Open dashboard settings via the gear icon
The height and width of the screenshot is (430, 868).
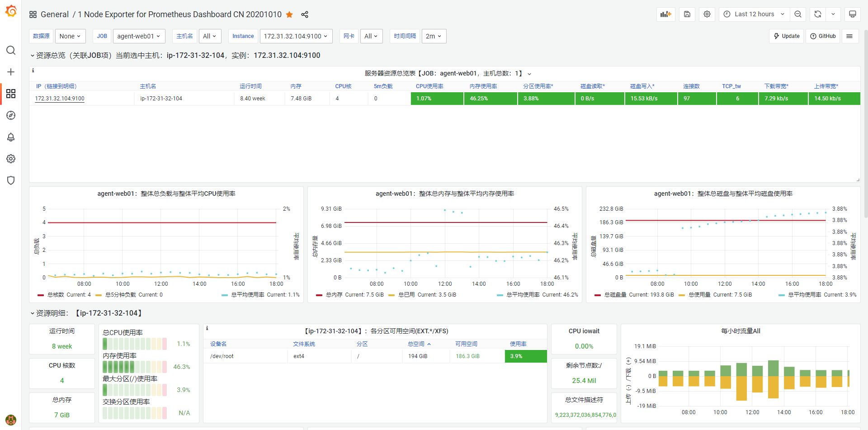(x=707, y=14)
